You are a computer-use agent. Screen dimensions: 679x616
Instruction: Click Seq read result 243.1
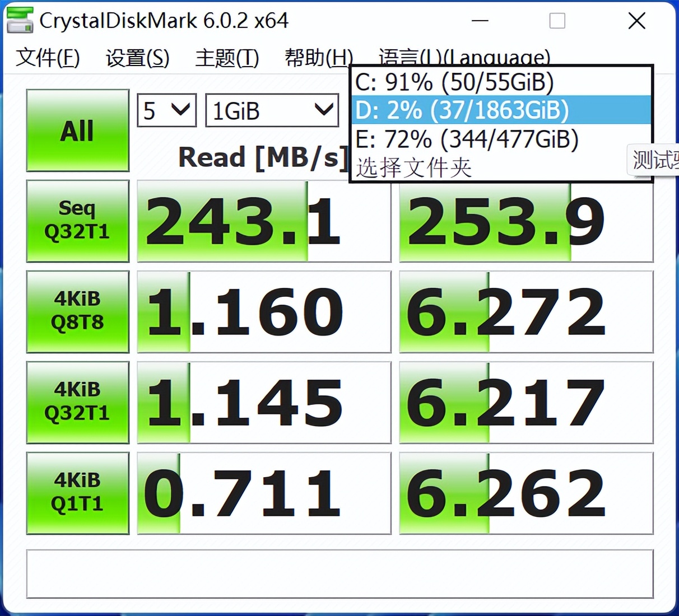click(264, 221)
